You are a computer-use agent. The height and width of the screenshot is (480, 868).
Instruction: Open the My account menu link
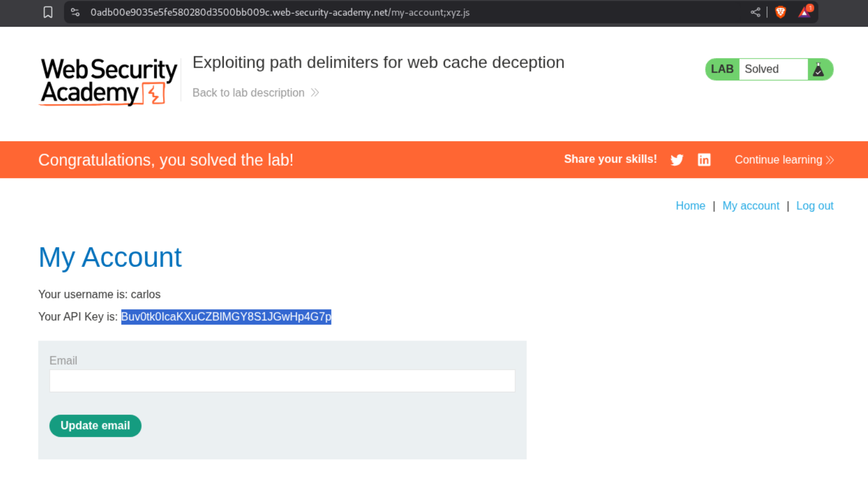pyautogui.click(x=751, y=206)
